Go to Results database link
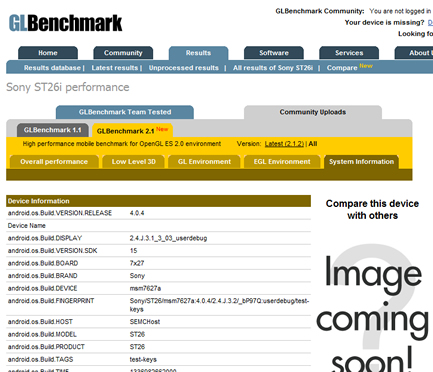 pyautogui.click(x=52, y=68)
